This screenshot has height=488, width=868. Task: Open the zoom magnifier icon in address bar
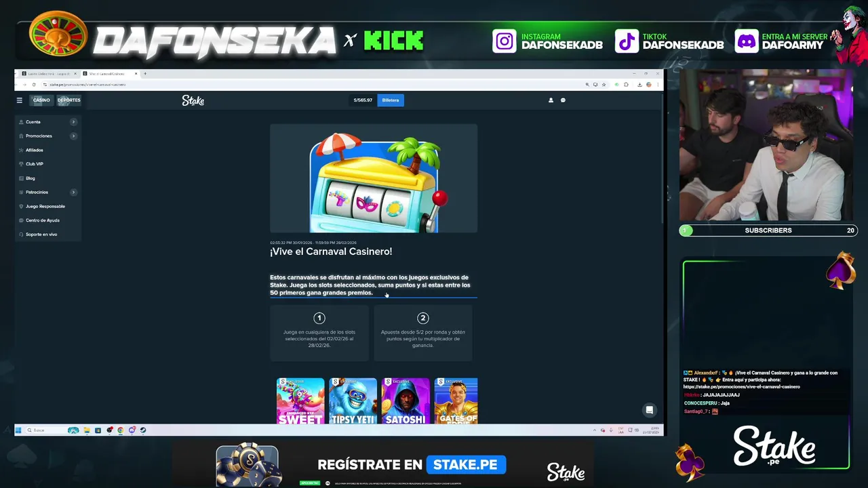[587, 85]
